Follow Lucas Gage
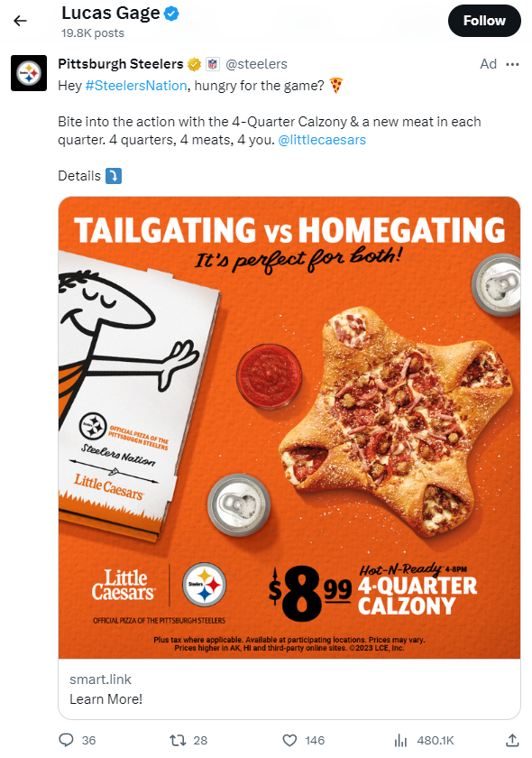Screen dimensions: 532x758 484,21
